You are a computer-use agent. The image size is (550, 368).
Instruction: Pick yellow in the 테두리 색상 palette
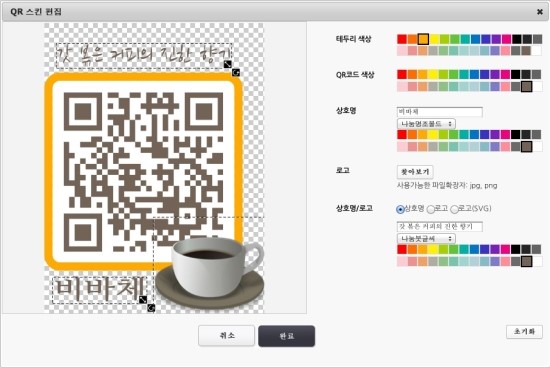pyautogui.click(x=434, y=39)
